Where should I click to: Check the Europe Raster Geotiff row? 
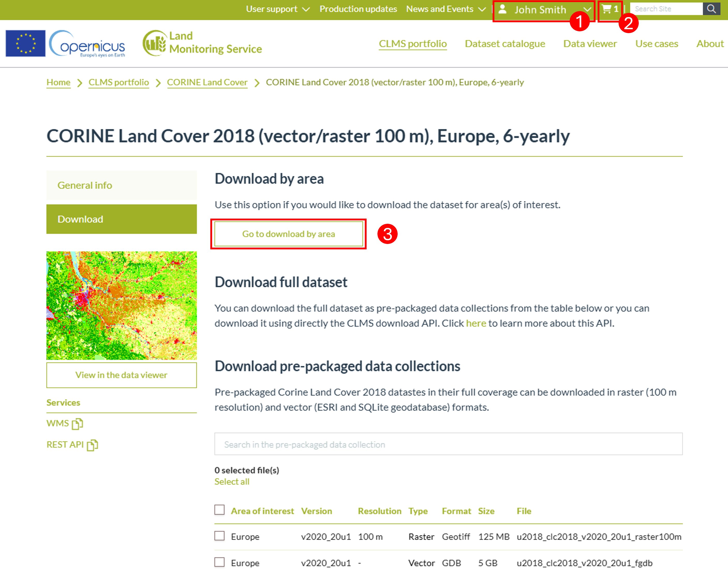coord(219,536)
